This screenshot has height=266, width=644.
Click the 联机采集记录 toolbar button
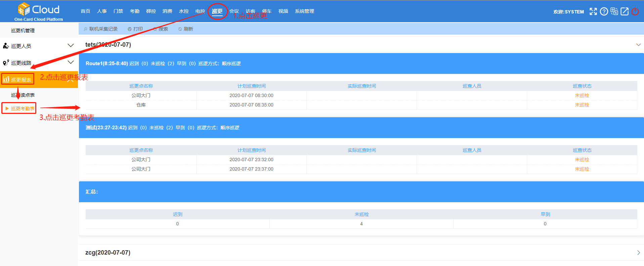coord(101,29)
